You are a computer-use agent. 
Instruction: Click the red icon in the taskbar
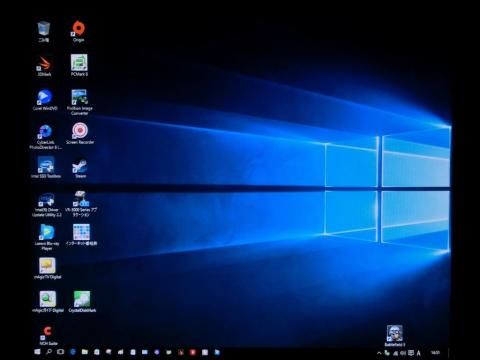pos(193,352)
